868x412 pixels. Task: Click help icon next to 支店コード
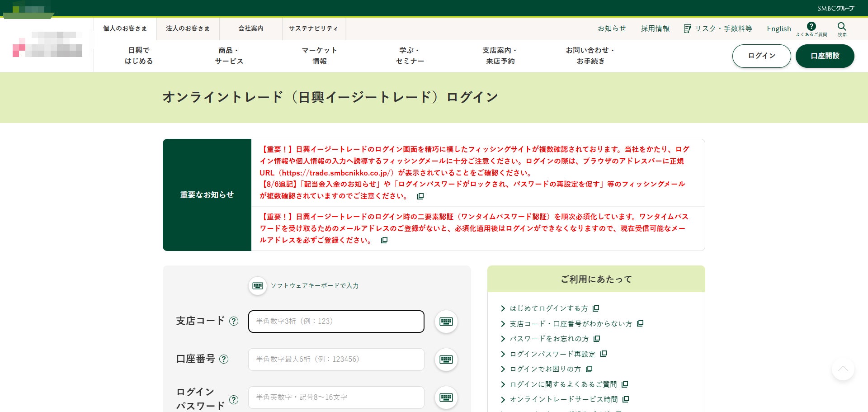[234, 321]
